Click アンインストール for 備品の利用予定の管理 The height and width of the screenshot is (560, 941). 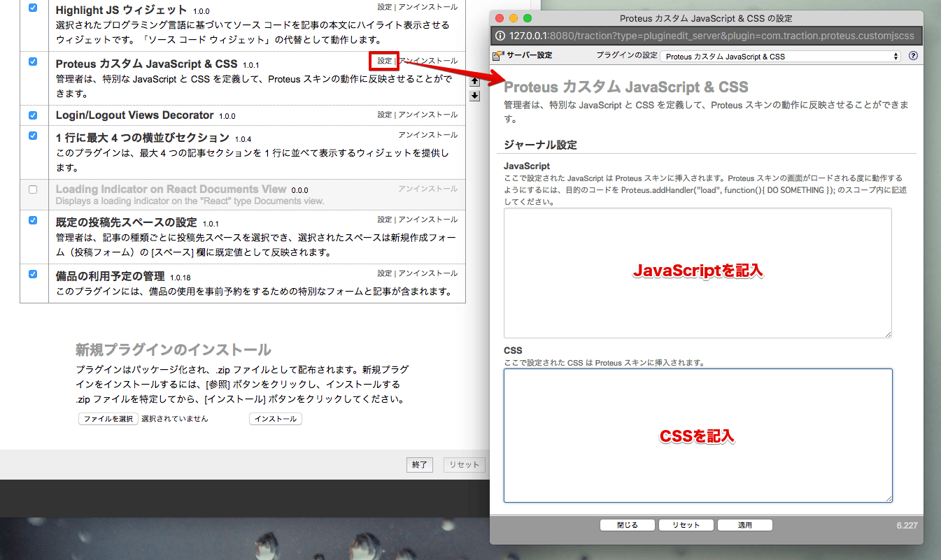coord(428,273)
